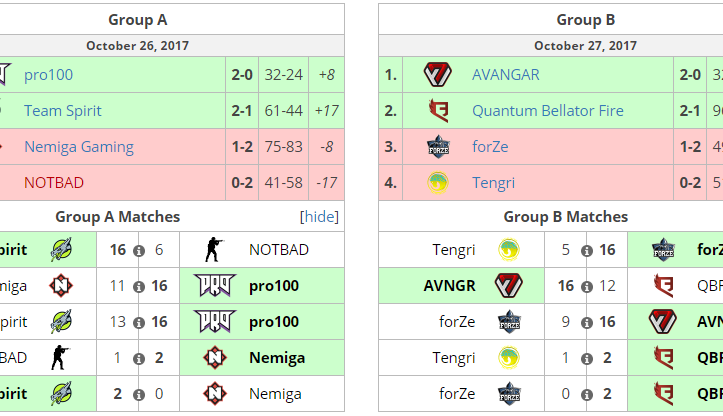Open the Quantum Bellator Fire team link
This screenshot has width=723, height=416.
pos(547,110)
